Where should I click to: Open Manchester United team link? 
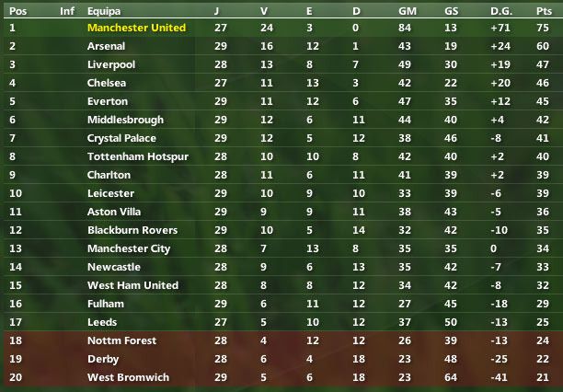coord(136,28)
